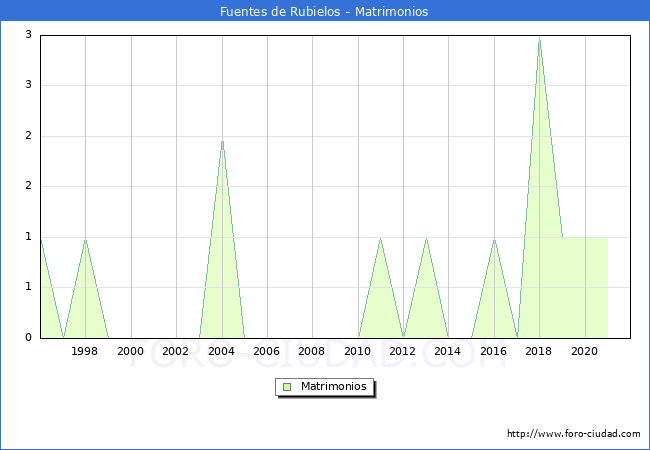This screenshot has height=450, width=650.
Task: Select the 2018 x-axis label
Action: pos(538,351)
